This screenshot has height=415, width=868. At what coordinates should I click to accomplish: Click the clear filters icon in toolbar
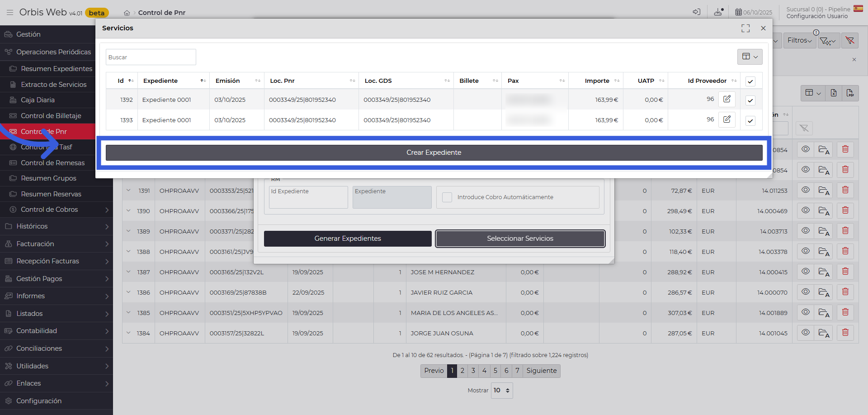pyautogui.click(x=850, y=41)
